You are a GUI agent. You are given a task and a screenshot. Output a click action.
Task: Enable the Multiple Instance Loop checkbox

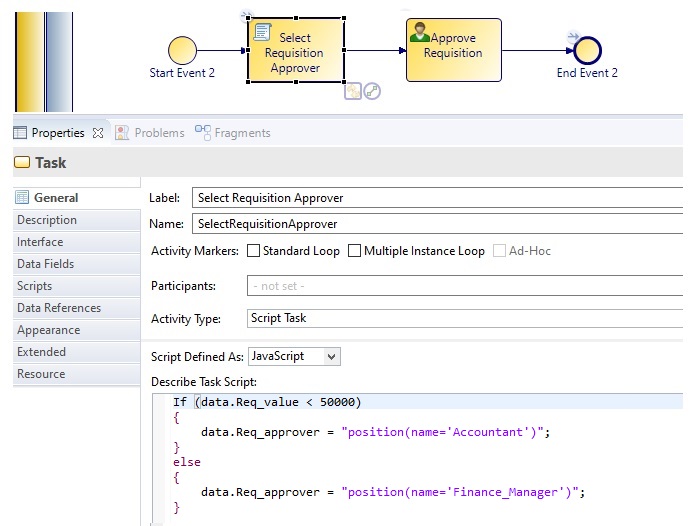point(355,251)
